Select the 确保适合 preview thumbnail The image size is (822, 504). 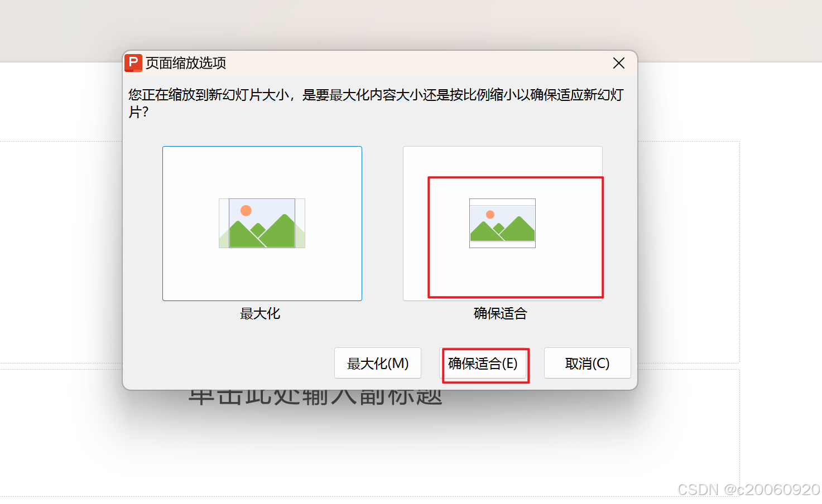point(503,224)
